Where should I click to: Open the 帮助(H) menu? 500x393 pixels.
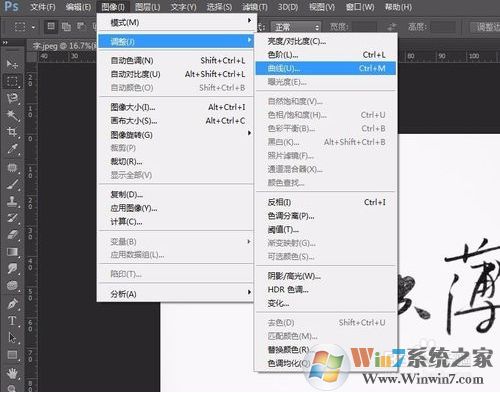(398, 7)
